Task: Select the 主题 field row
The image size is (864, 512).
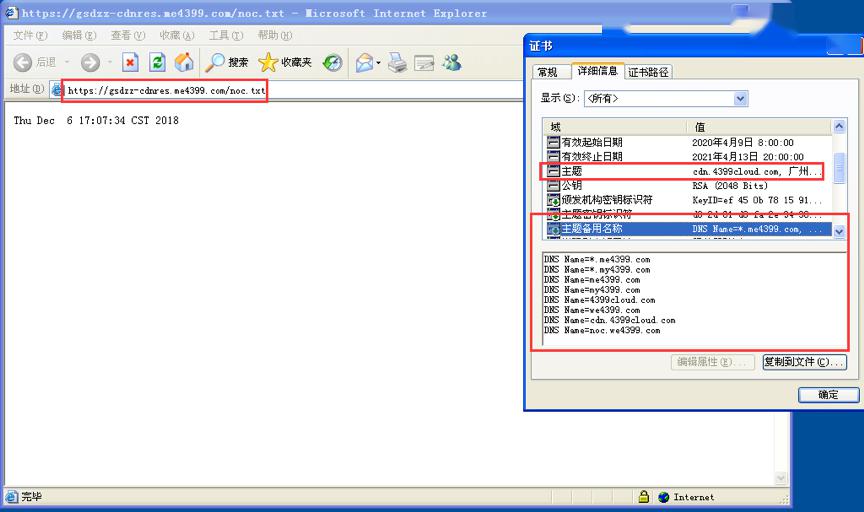Action: coord(688,171)
